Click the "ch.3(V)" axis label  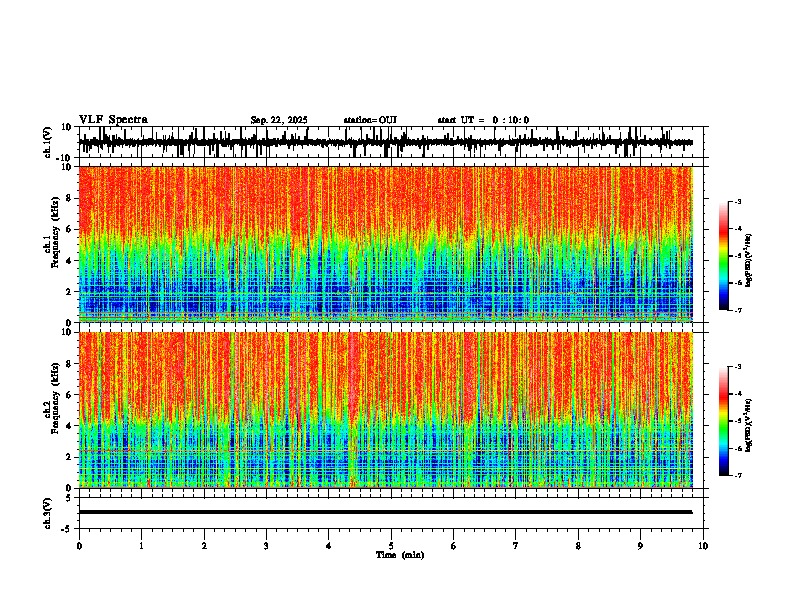[x=48, y=513]
